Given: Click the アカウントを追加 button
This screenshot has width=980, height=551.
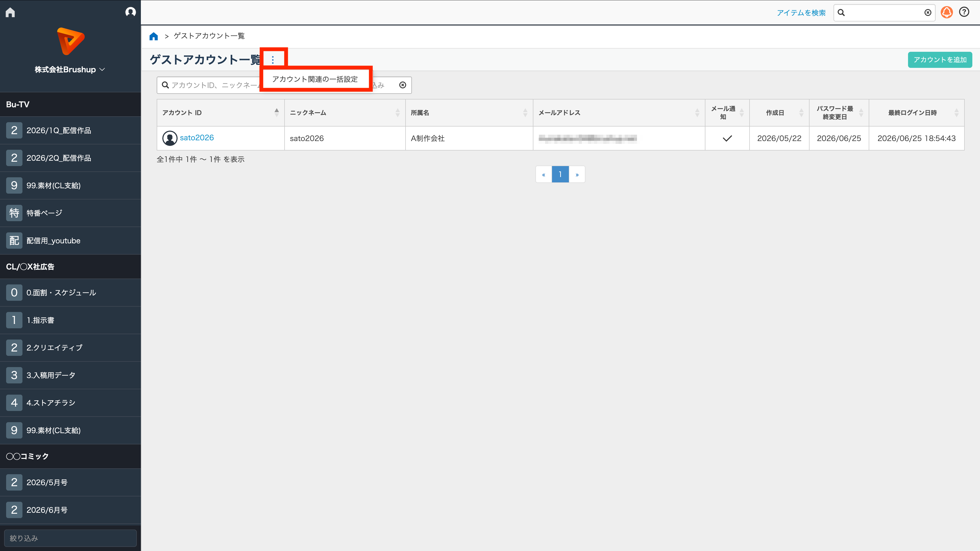Looking at the screenshot, I should [x=940, y=60].
